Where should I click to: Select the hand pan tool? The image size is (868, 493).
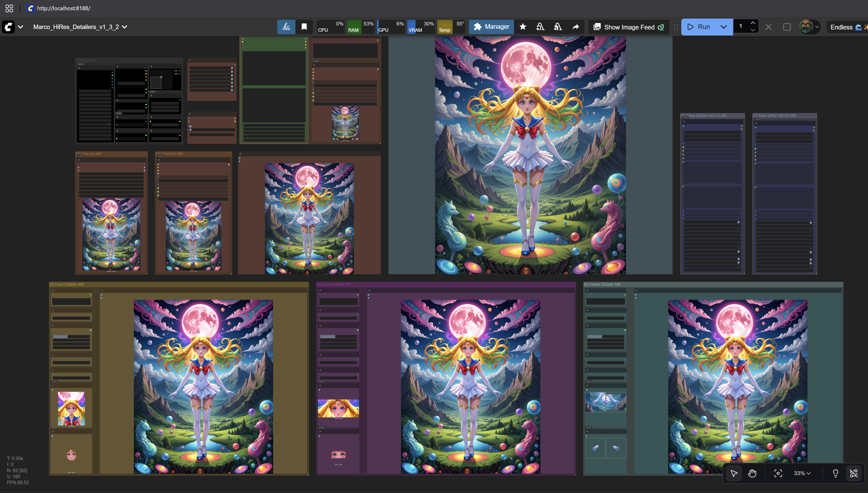(x=752, y=473)
